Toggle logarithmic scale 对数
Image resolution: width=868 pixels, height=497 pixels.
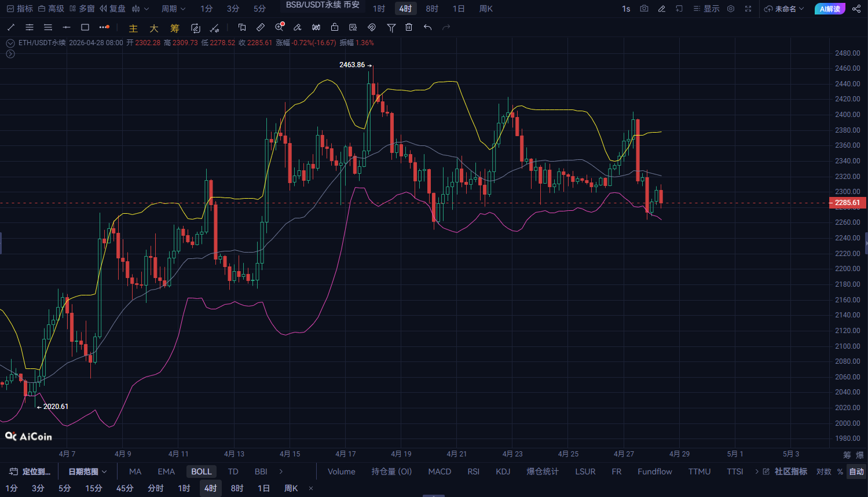point(823,472)
